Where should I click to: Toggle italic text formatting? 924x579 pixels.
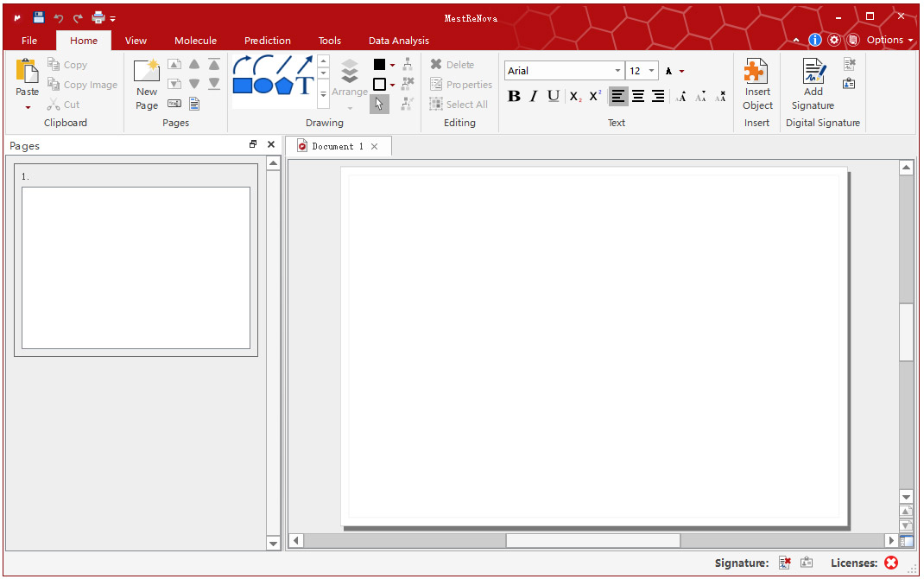coord(534,96)
